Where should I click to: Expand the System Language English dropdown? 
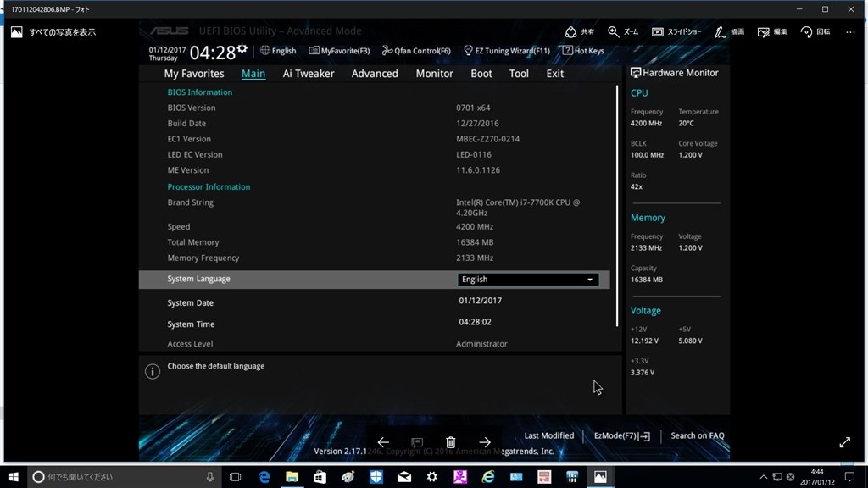[528, 280]
